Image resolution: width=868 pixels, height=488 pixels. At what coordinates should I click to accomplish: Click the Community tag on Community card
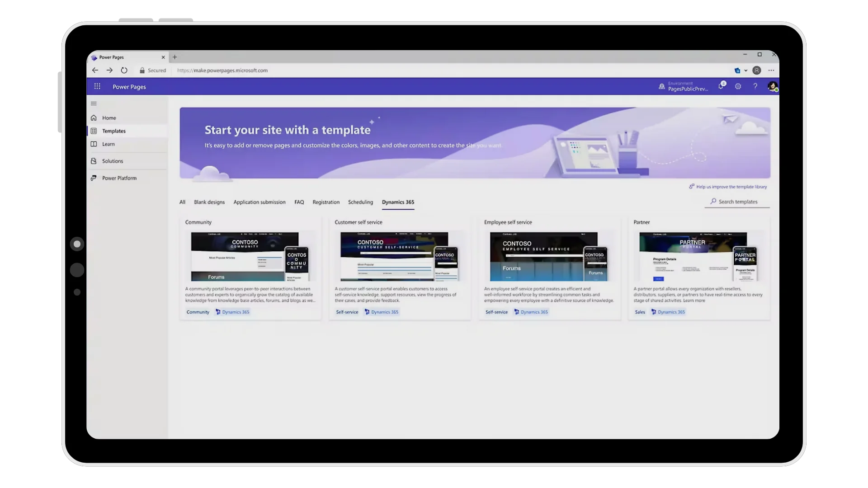click(198, 312)
